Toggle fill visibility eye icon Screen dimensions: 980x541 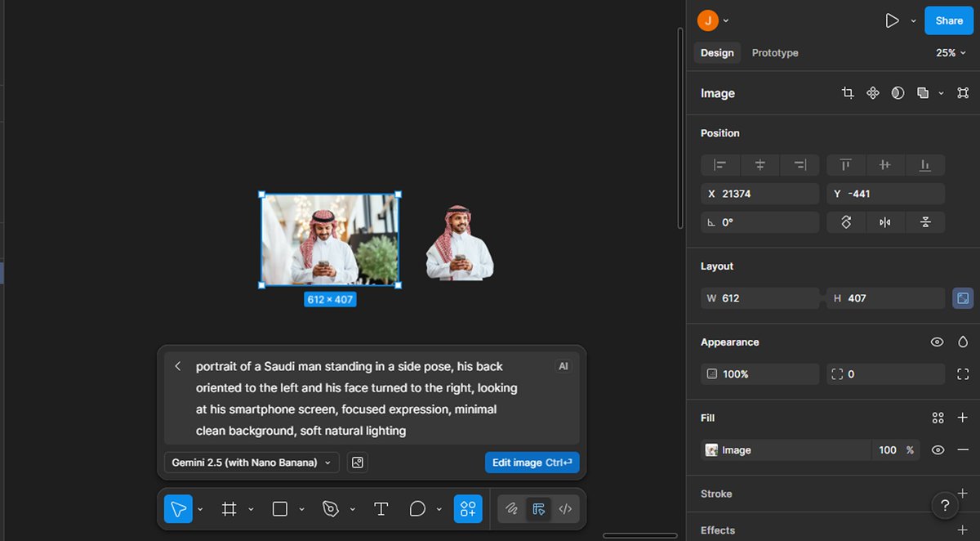938,450
